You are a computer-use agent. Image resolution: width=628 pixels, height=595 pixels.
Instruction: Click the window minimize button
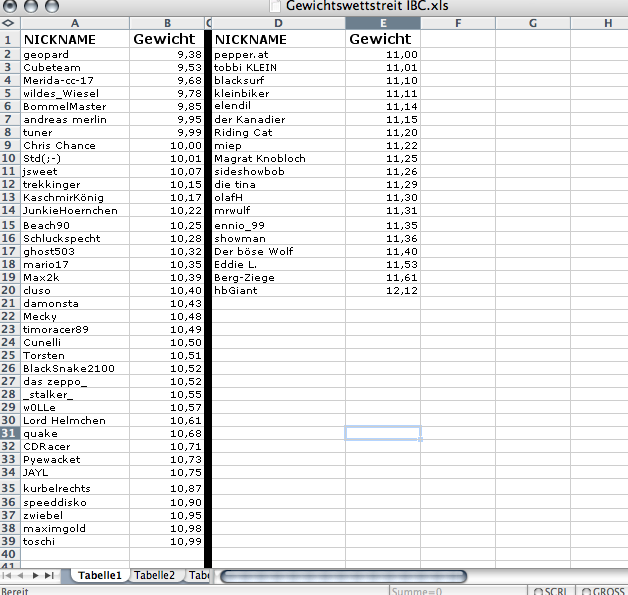point(29,6)
